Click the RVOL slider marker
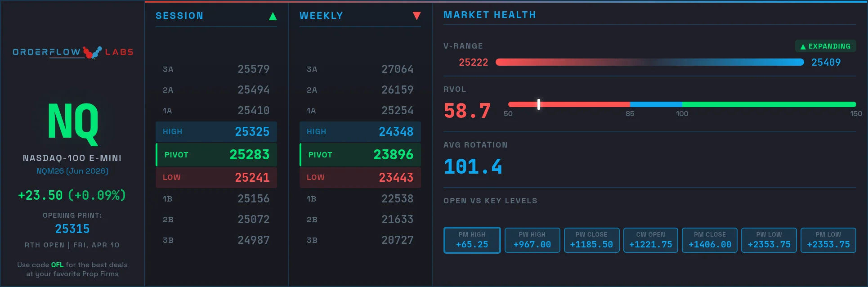This screenshot has width=868, height=287. tap(538, 104)
